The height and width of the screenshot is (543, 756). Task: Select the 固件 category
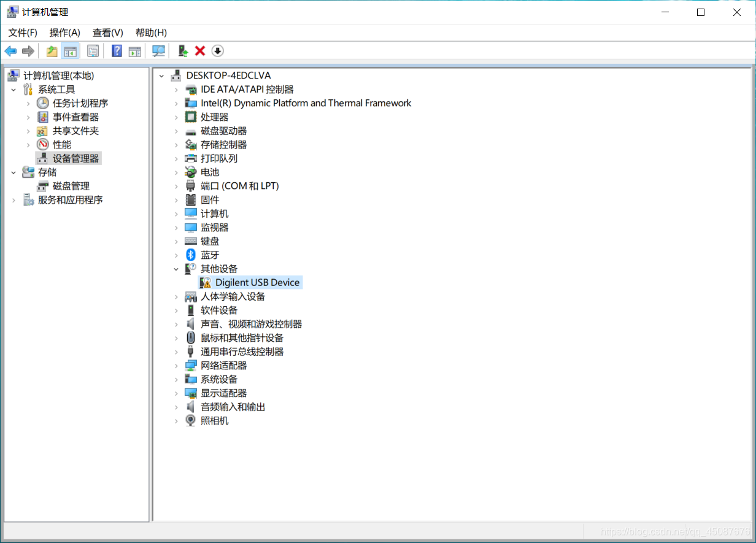[210, 199]
